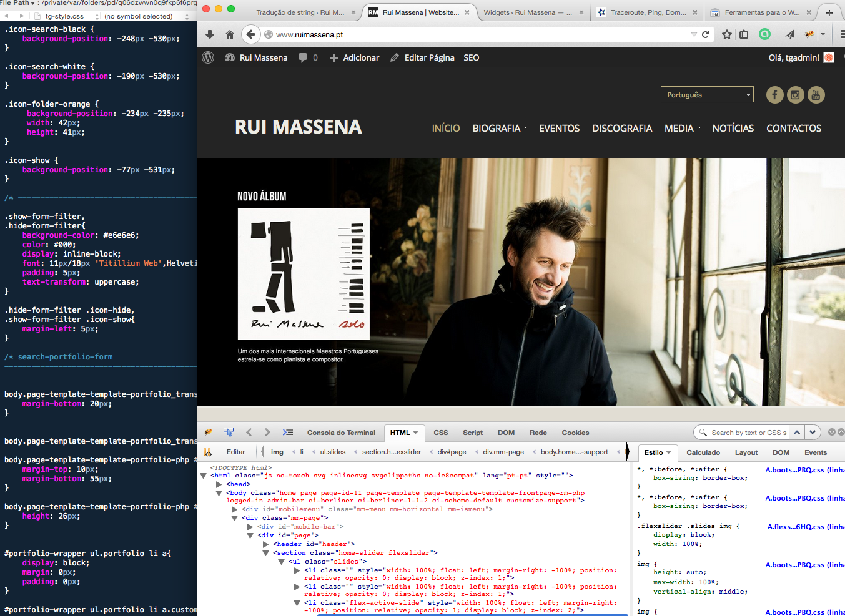Activate the Firebug inspect element tool
Screen dimensions: 845x616
tap(229, 432)
